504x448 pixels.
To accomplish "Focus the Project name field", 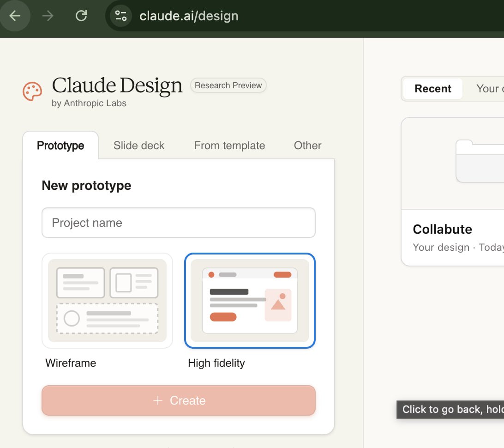I will pos(179,223).
